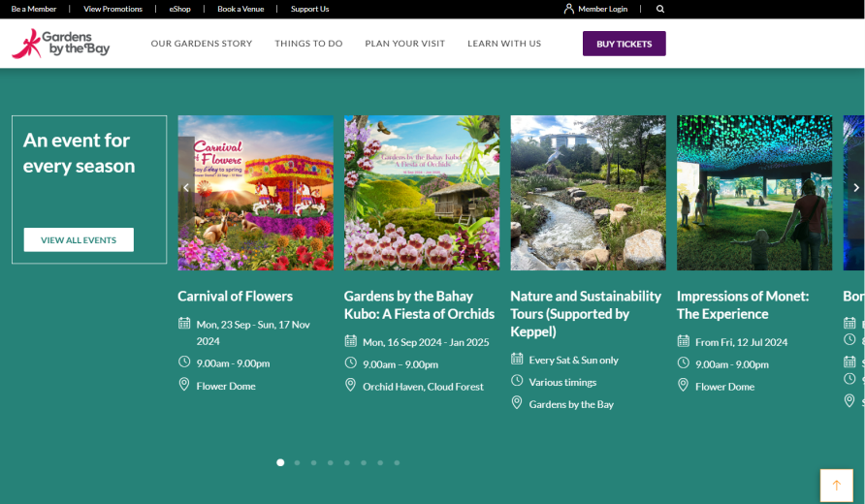Open the Learn With Us menu
The image size is (865, 504).
tap(504, 44)
